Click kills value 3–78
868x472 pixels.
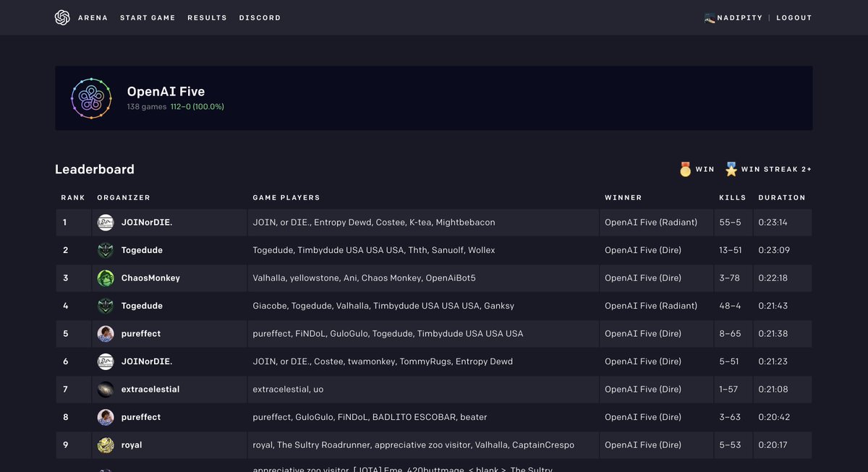coord(730,278)
